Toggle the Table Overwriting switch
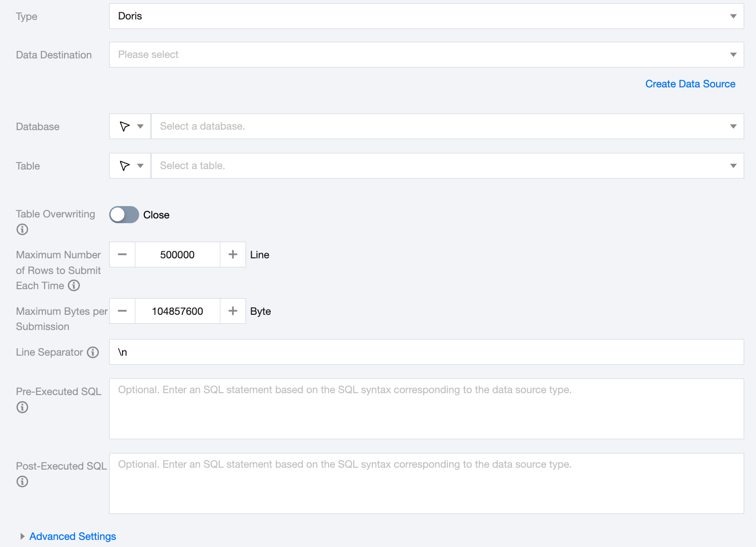 124,215
